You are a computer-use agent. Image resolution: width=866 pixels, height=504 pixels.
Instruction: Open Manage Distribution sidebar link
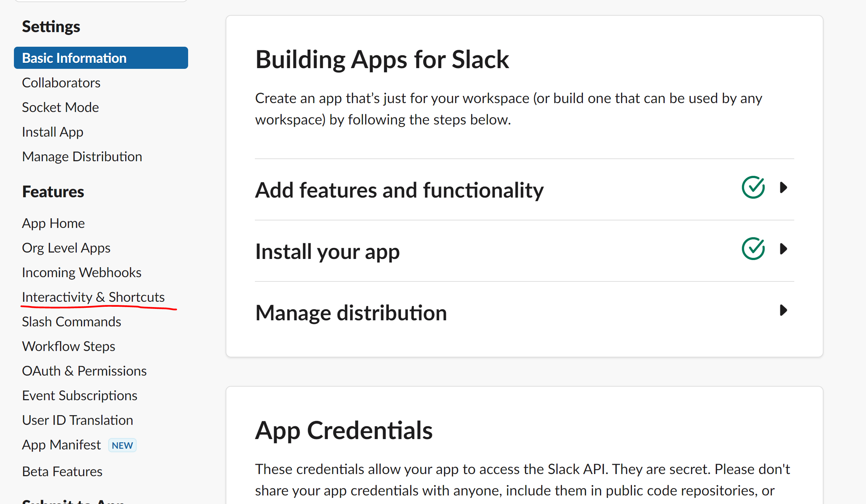pos(82,157)
